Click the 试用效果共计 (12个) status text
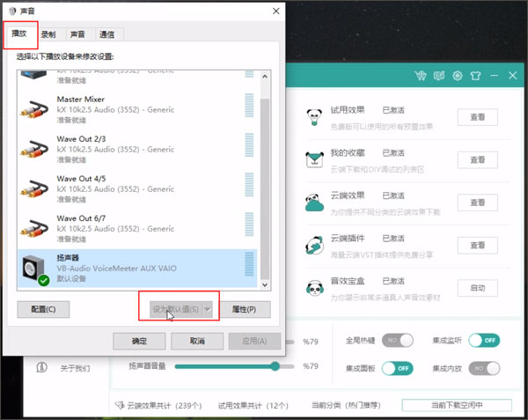This screenshot has height=420, width=528. 253,405
